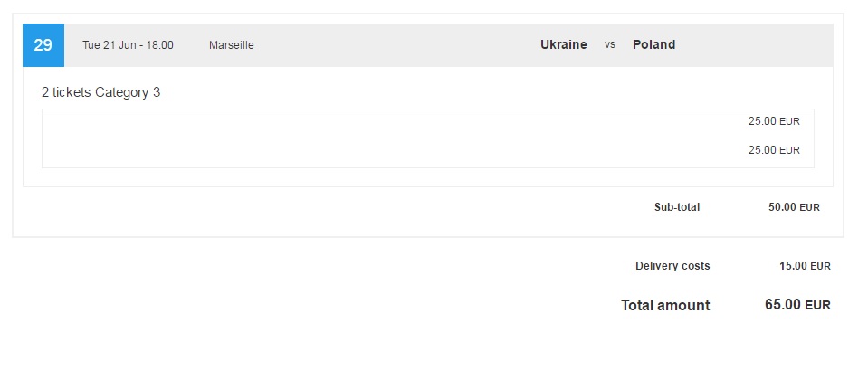Click the blue match number 29 badge

[43, 45]
